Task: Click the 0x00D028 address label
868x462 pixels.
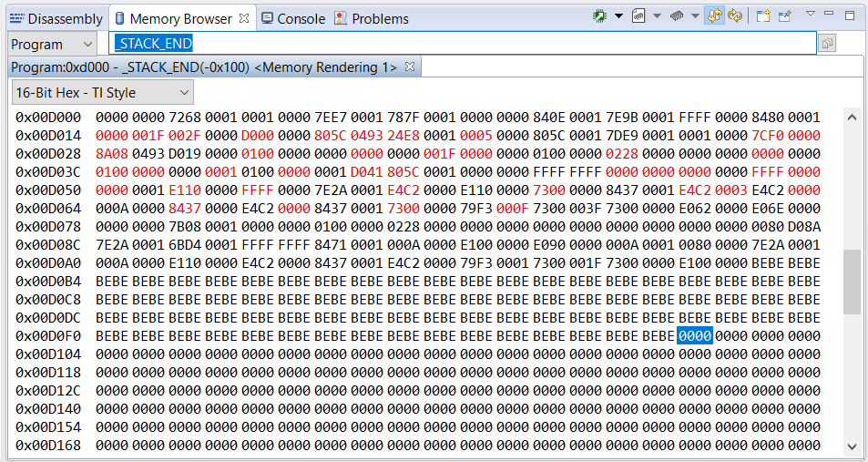Action: tap(48, 154)
